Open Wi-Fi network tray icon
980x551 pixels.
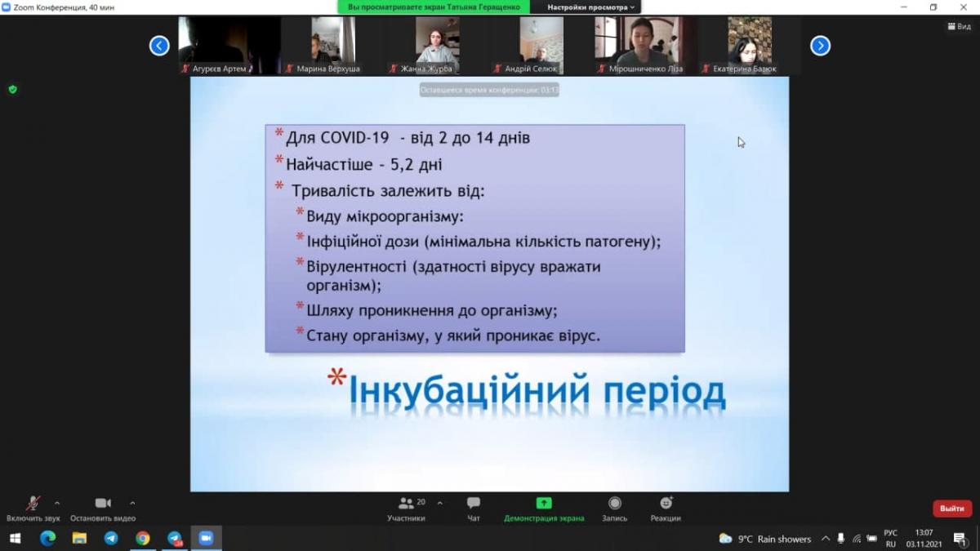(x=857, y=539)
